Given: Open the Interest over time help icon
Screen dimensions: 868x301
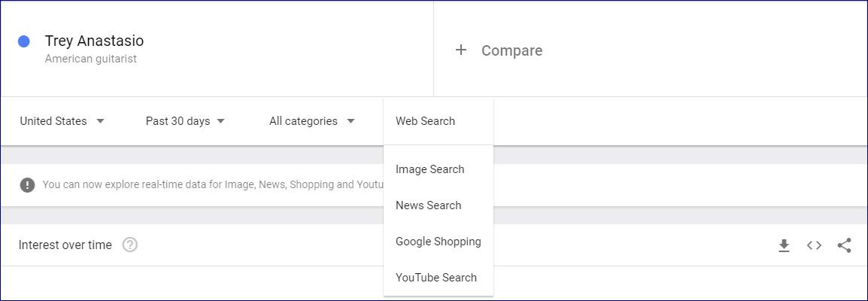Looking at the screenshot, I should [130, 245].
